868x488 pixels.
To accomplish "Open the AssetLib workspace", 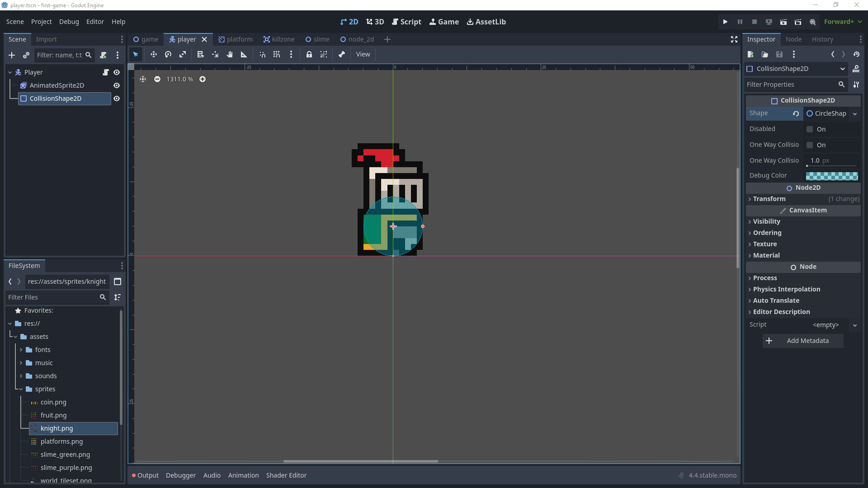I will click(486, 22).
